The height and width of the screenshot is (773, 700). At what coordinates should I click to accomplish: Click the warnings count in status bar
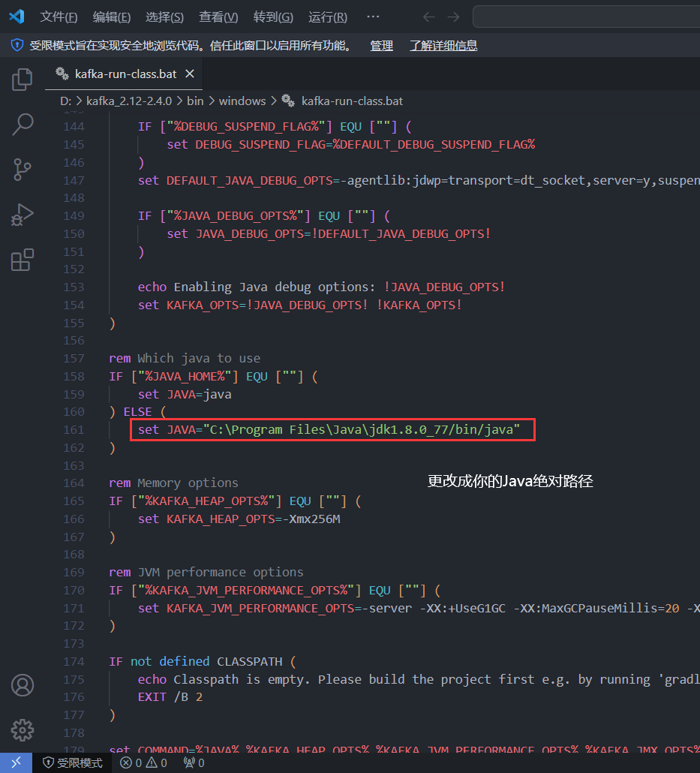click(x=157, y=762)
